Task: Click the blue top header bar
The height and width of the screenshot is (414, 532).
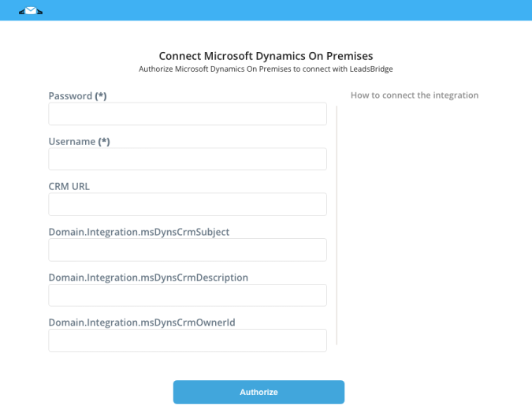Action: (266, 10)
